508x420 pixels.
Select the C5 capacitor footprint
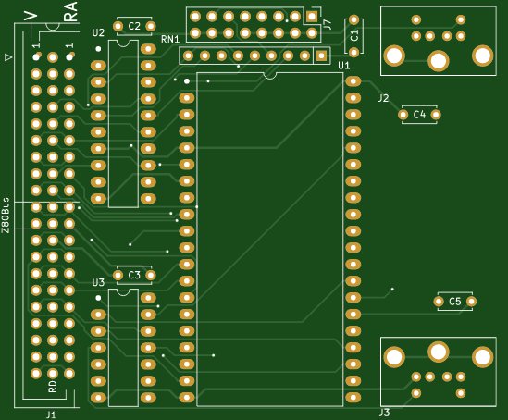(x=455, y=302)
